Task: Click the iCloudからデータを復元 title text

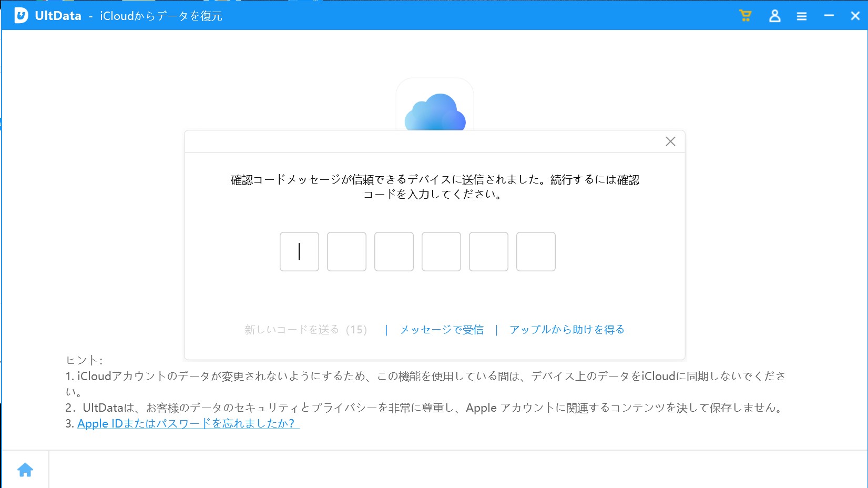Action: click(x=161, y=16)
